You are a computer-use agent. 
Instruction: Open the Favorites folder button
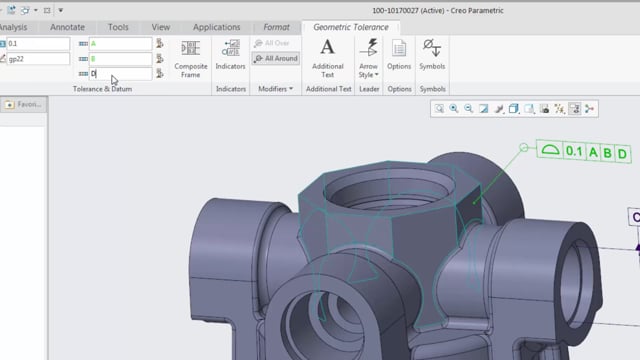24,104
